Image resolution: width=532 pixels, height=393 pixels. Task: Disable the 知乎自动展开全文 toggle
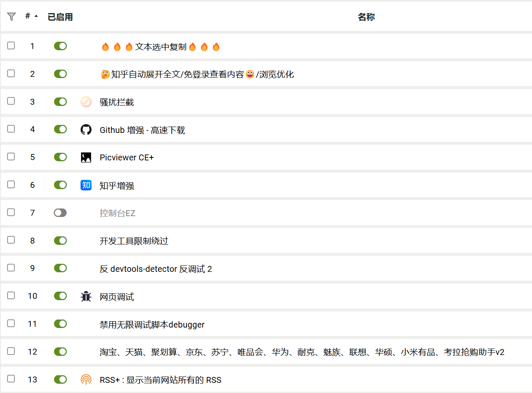pyautogui.click(x=60, y=74)
